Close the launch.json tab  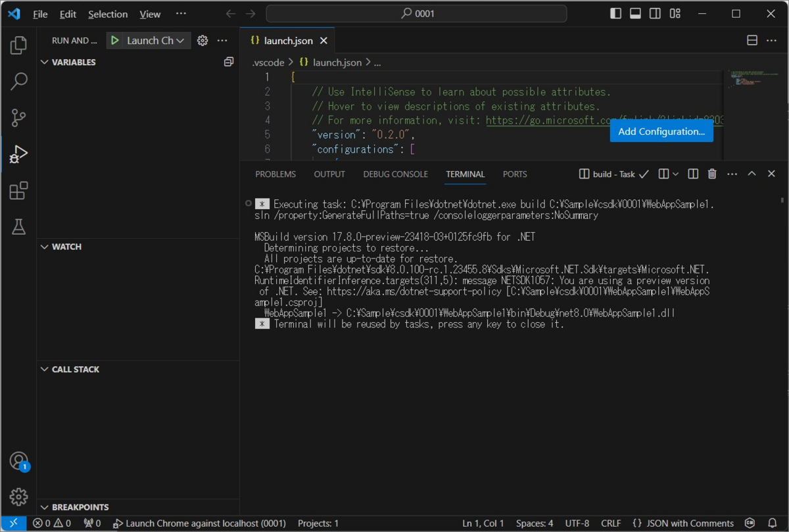[x=323, y=41]
